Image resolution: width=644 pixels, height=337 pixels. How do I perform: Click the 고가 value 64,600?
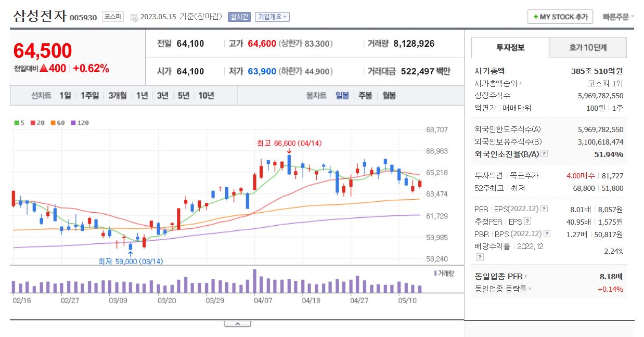pos(262,44)
